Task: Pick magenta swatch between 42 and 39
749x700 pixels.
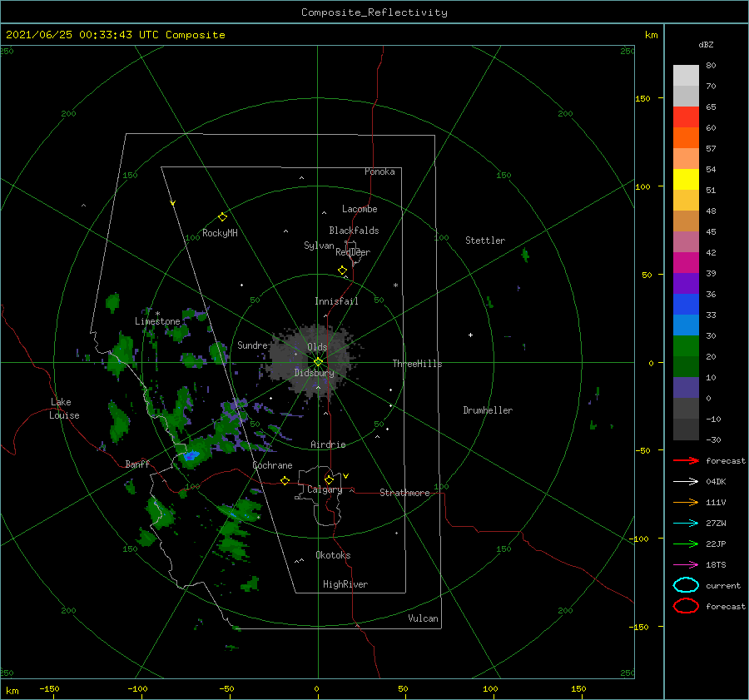Action: (x=686, y=263)
